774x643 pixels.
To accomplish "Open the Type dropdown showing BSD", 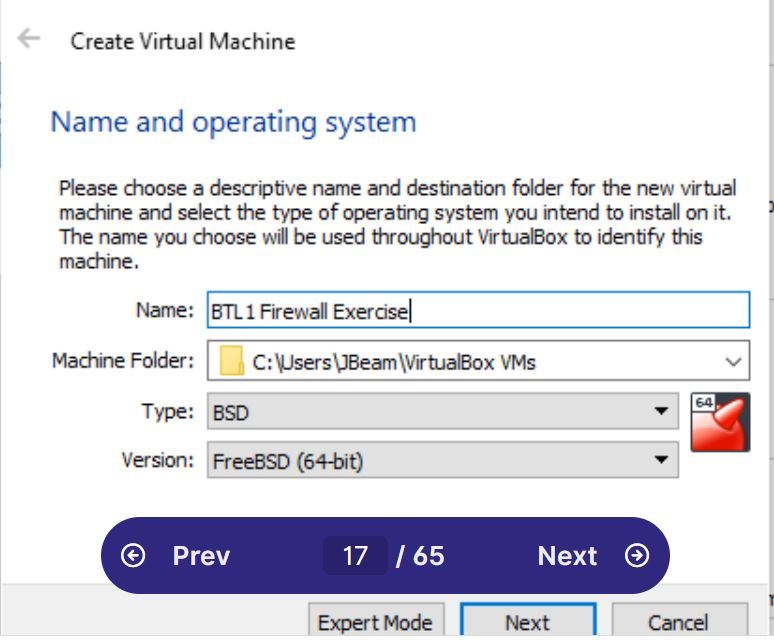I will [443, 411].
